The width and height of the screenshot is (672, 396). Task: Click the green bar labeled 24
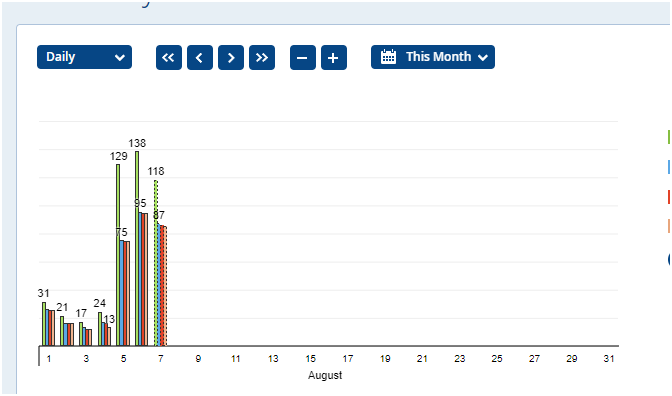tap(100, 329)
